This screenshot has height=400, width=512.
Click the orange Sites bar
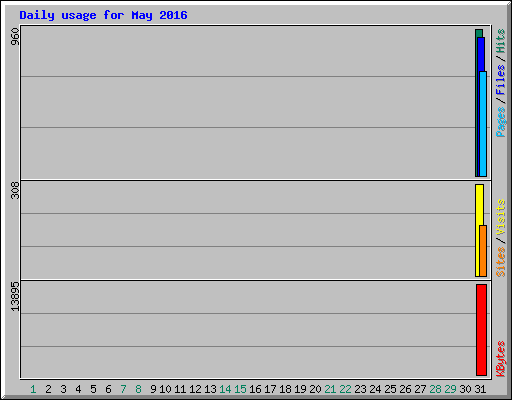pos(483,251)
